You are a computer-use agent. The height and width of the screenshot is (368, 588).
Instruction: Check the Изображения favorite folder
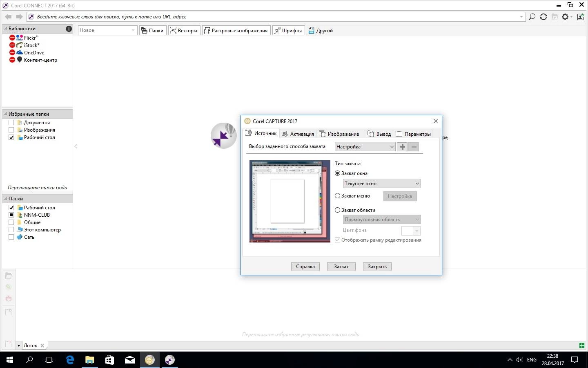coord(11,130)
